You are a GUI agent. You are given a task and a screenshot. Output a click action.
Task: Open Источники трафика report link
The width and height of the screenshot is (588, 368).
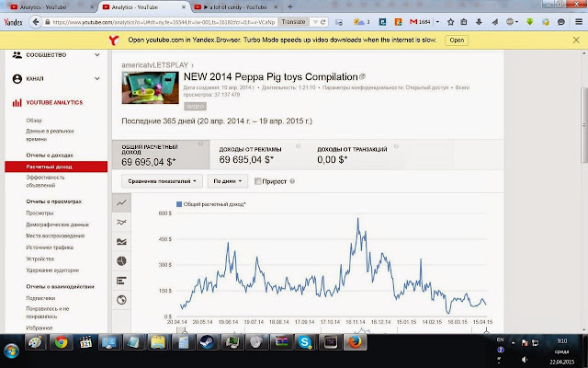coord(50,247)
